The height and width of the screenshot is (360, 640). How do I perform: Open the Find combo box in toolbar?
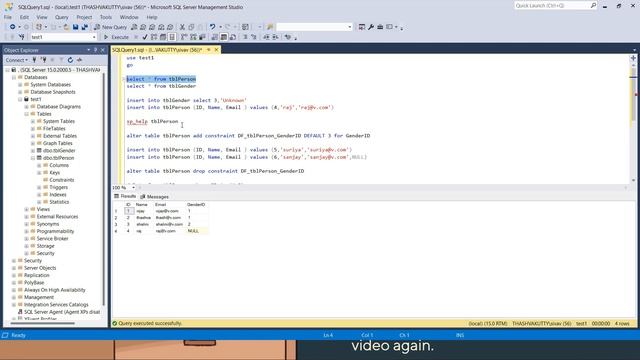(x=314, y=27)
